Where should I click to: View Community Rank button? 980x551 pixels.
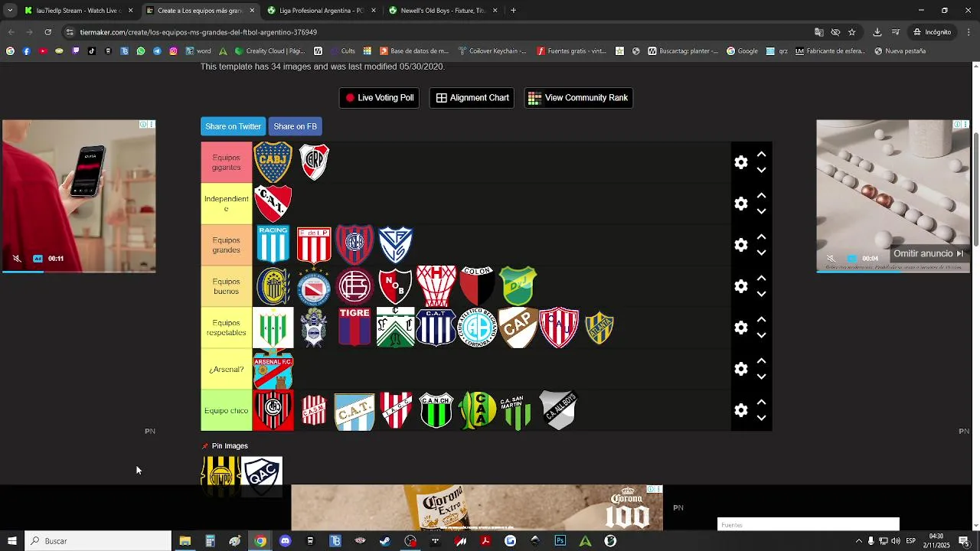(x=578, y=98)
